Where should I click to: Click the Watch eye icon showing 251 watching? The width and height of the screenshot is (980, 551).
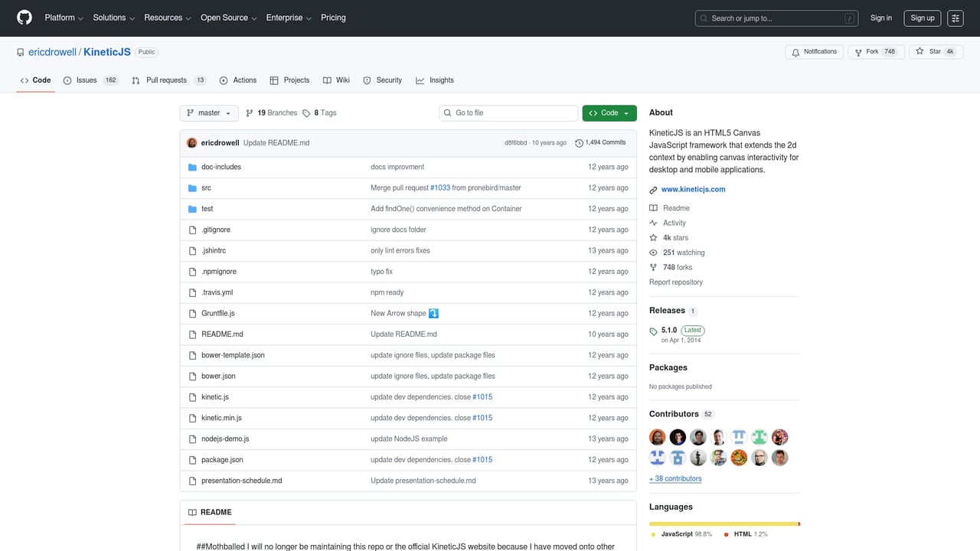(652, 253)
